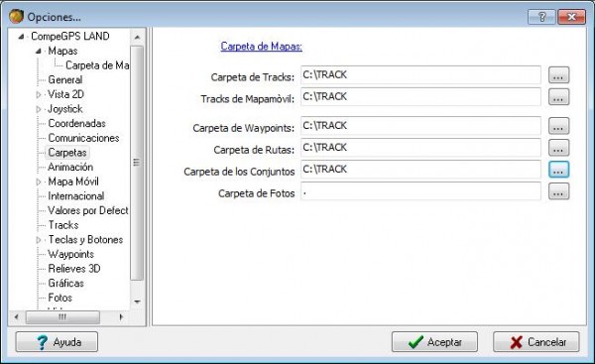Expand the Vista 2D tree node

point(39,94)
